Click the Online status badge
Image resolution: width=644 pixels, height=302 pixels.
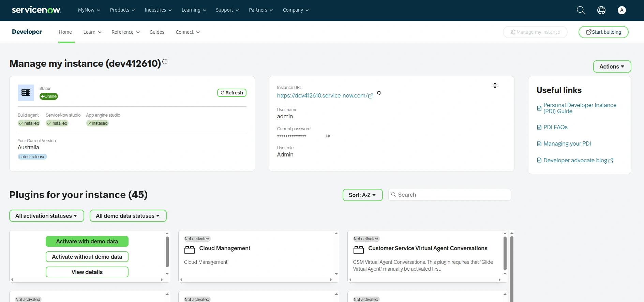(x=49, y=96)
